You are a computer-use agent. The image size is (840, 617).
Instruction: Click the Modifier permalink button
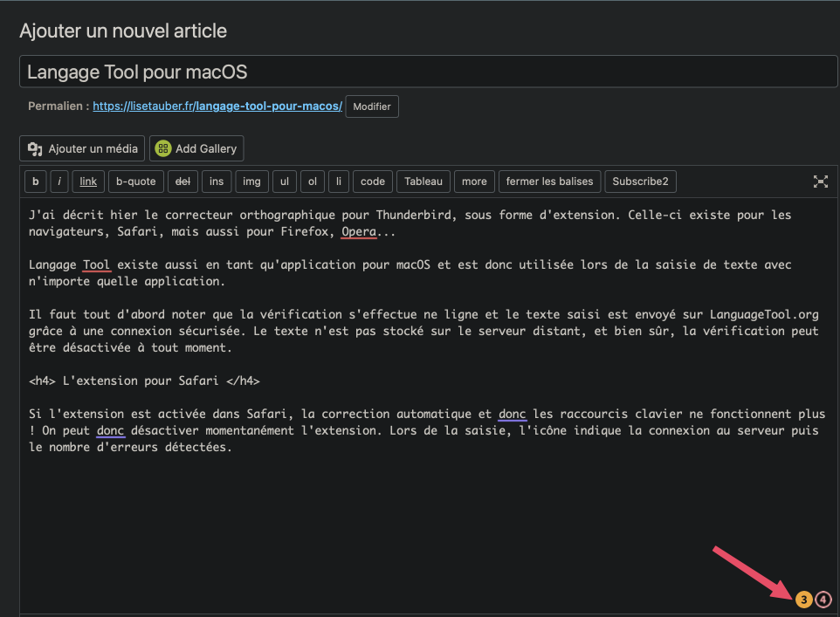pyautogui.click(x=372, y=106)
